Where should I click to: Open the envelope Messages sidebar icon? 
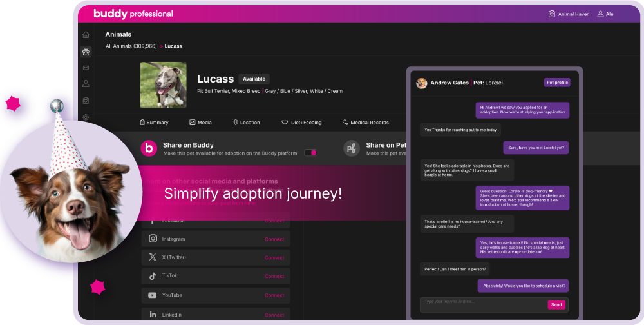(86, 68)
